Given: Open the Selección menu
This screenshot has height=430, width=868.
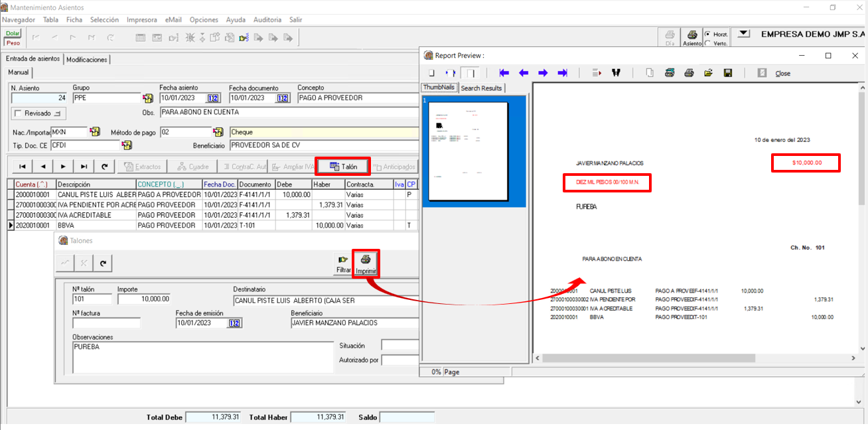Looking at the screenshot, I should [x=105, y=20].
